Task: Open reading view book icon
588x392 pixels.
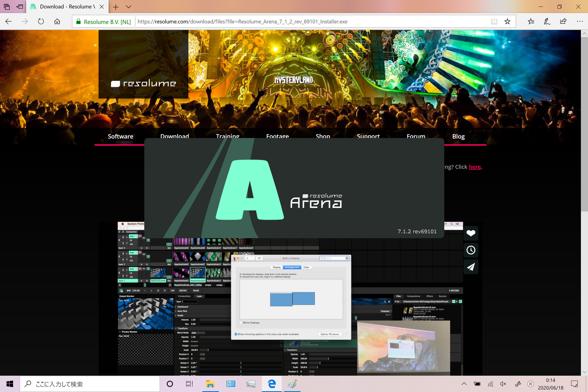Action: [494, 21]
